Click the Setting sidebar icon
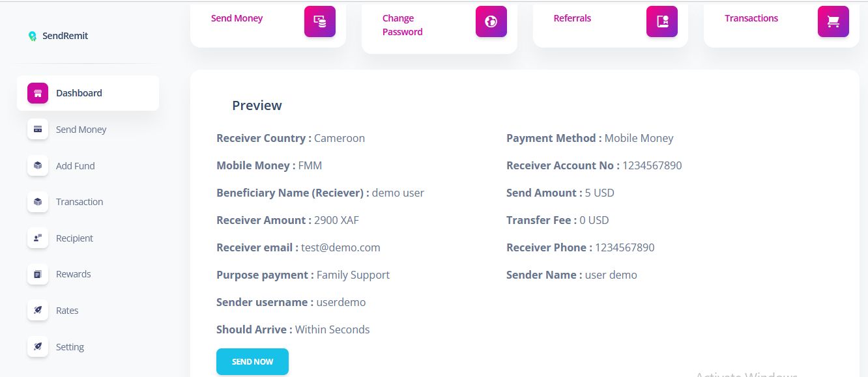The width and height of the screenshot is (868, 377). tap(38, 347)
